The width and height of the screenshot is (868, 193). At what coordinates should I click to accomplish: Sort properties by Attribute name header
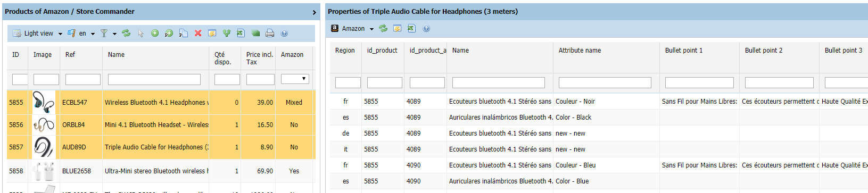coord(607,57)
